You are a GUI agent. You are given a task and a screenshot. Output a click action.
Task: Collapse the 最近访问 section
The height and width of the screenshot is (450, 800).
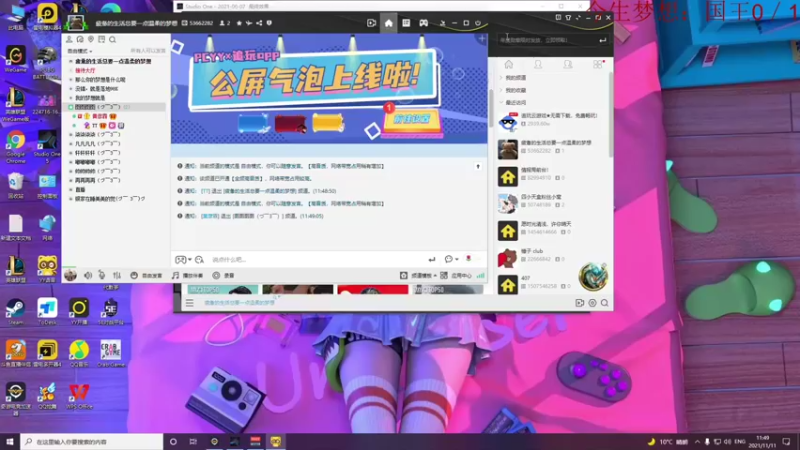click(513, 103)
